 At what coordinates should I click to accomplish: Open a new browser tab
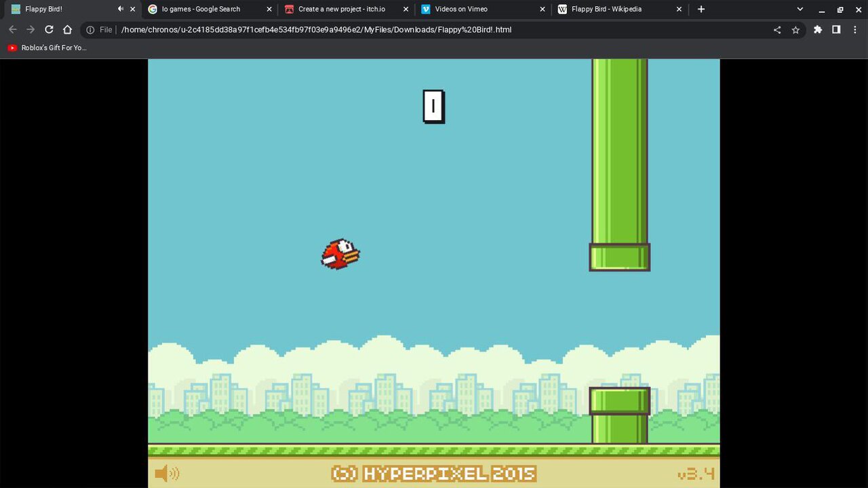coord(701,10)
